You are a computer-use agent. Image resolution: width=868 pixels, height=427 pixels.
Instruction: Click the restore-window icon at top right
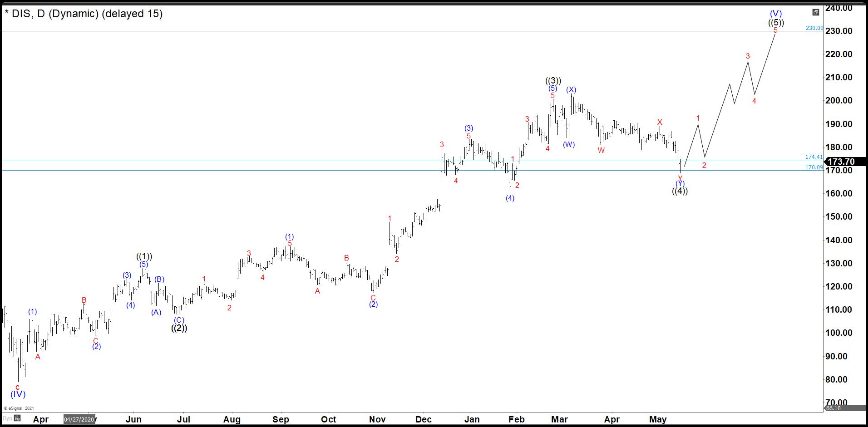pyautogui.click(x=815, y=13)
